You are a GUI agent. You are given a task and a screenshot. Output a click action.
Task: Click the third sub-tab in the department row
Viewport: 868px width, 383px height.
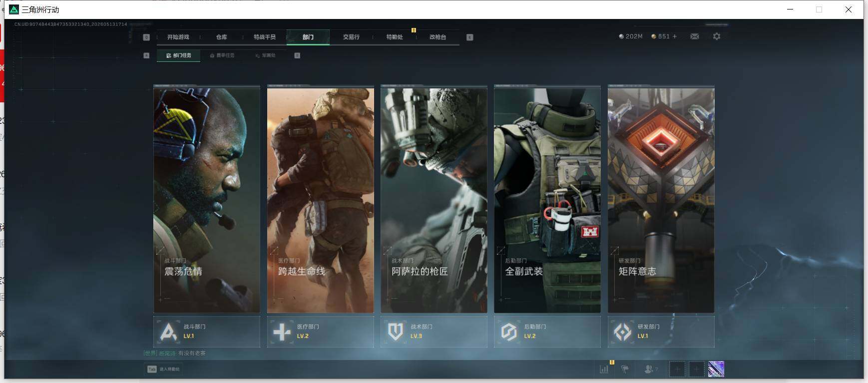coord(265,55)
